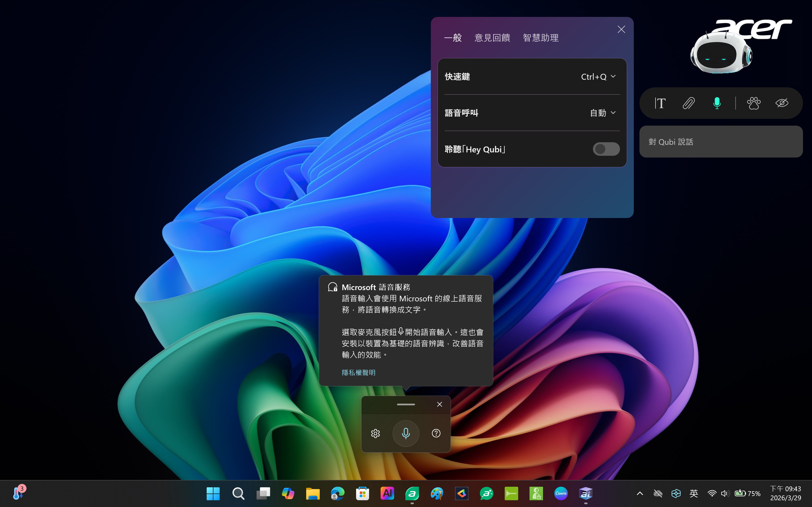Toggle the Hey Qubi listening switch
Viewport: 812px width, 507px height.
pos(606,149)
